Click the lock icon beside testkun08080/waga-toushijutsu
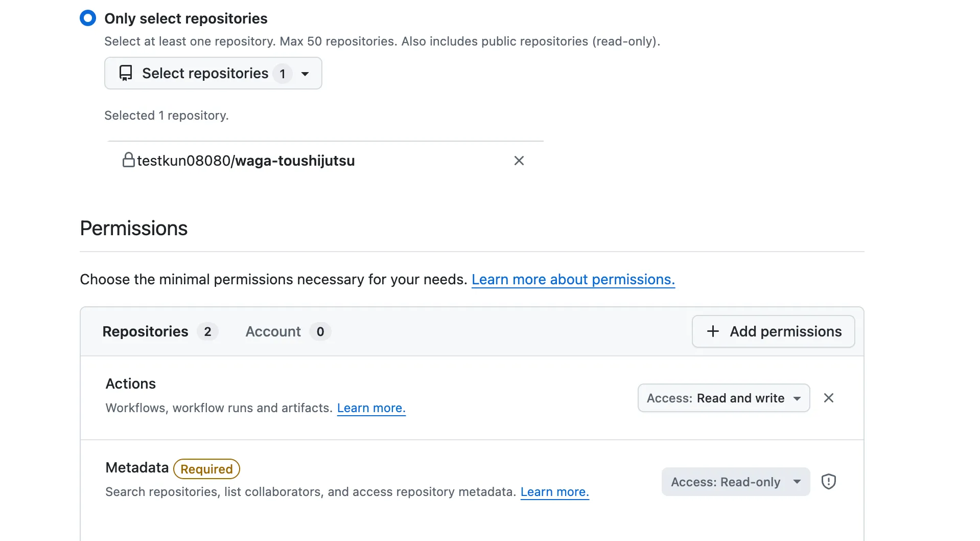 (x=128, y=160)
